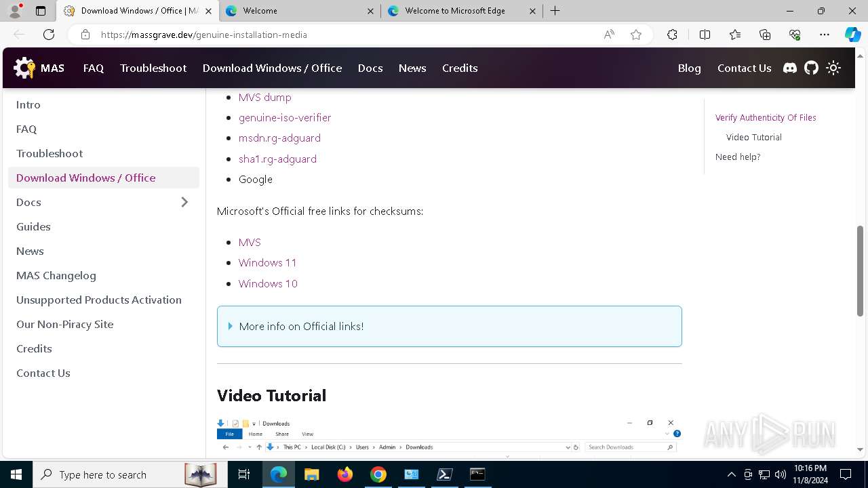Open the MVS dump link
Viewport: 868px width, 488px height.
(264, 97)
